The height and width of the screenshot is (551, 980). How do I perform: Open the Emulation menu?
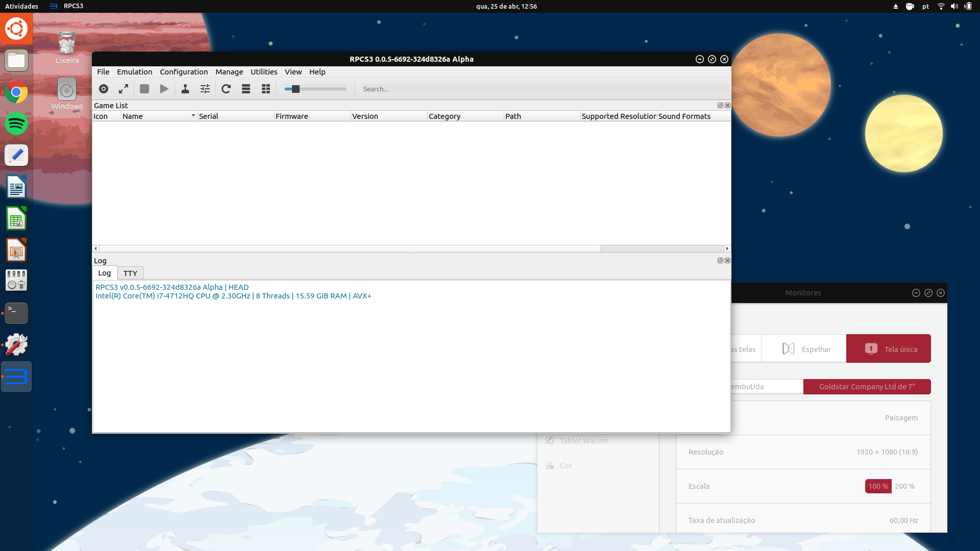134,72
